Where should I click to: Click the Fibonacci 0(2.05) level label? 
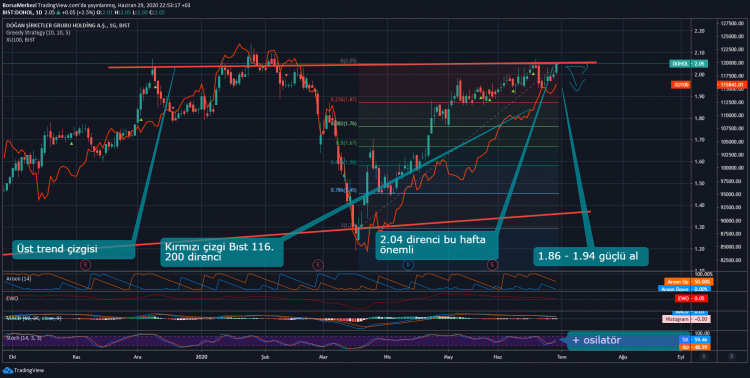tap(348, 61)
